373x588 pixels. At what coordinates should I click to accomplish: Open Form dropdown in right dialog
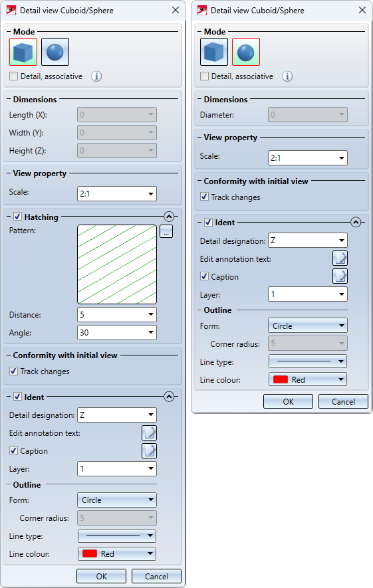[x=308, y=326]
